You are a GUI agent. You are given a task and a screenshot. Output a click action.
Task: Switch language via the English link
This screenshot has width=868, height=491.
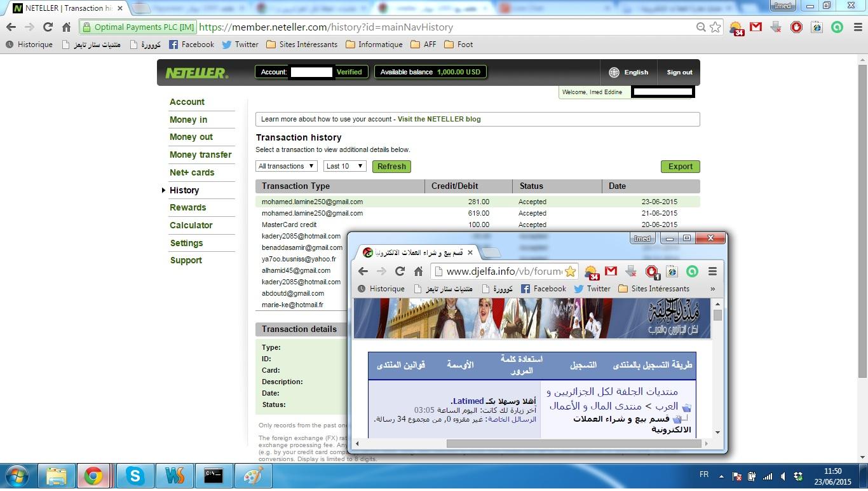coord(636,73)
